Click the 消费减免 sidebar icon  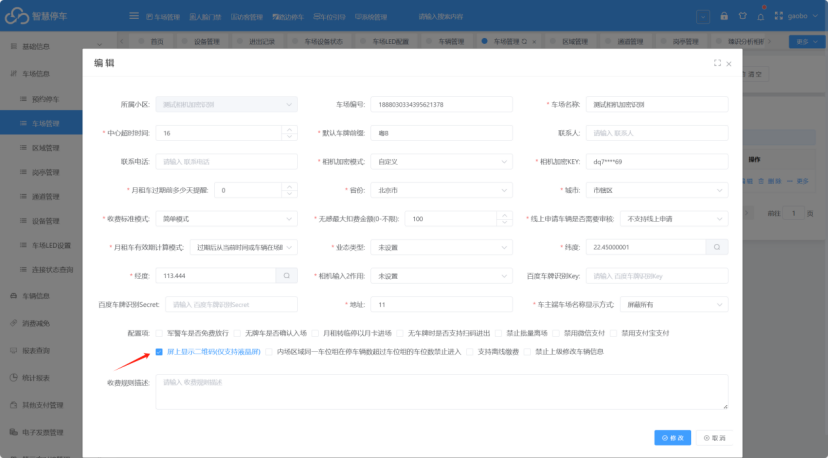[14, 323]
